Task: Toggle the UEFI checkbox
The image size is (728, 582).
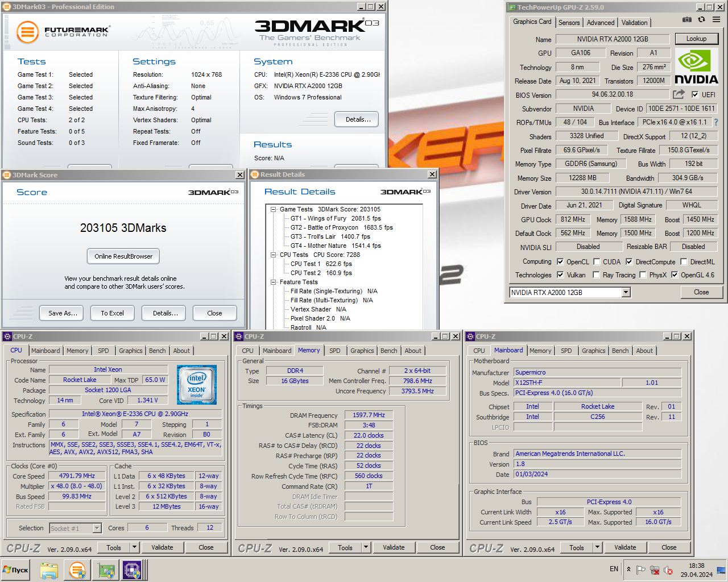Action: point(695,95)
